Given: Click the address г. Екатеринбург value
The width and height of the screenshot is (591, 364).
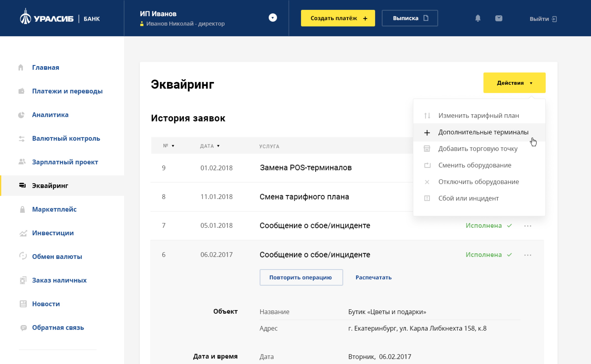Looking at the screenshot, I should coord(417,328).
